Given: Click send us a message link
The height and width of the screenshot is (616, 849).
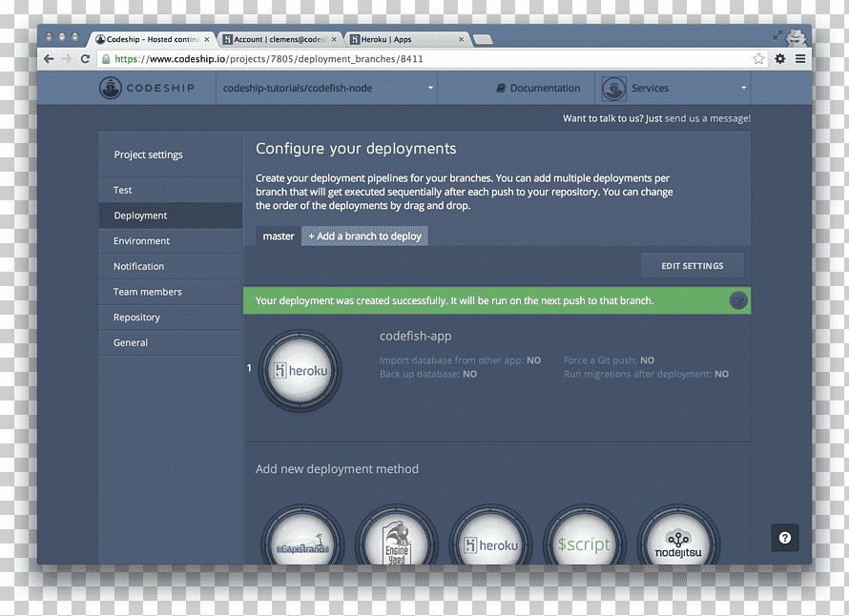Looking at the screenshot, I should [x=708, y=118].
